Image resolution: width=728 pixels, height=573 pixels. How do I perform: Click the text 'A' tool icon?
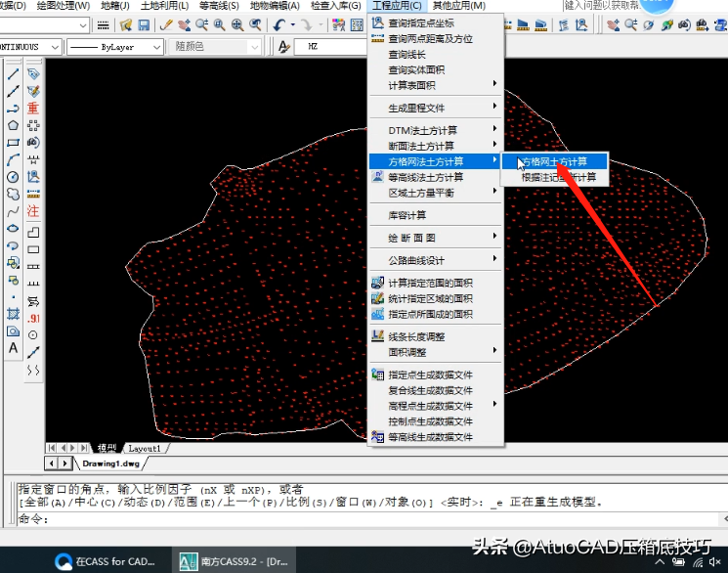coord(13,348)
